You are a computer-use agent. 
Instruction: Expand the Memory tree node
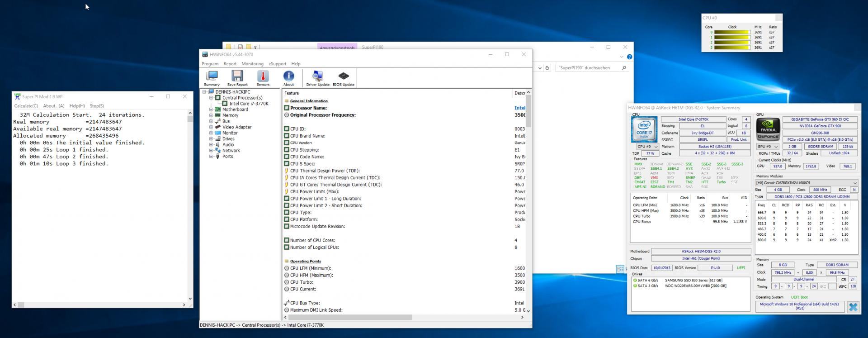tap(211, 115)
